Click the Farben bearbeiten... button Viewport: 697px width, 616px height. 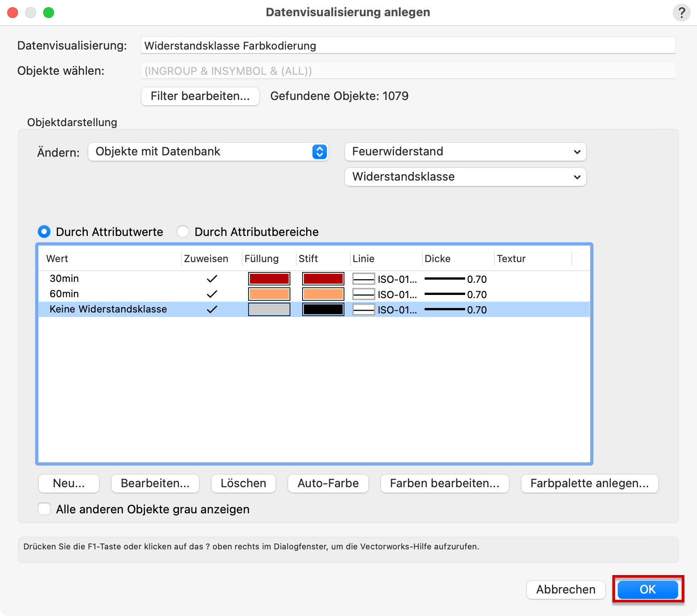coord(445,484)
